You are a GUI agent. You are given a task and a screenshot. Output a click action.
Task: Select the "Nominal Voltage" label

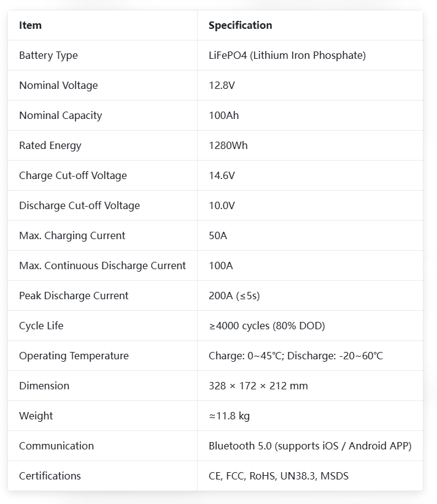[58, 85]
